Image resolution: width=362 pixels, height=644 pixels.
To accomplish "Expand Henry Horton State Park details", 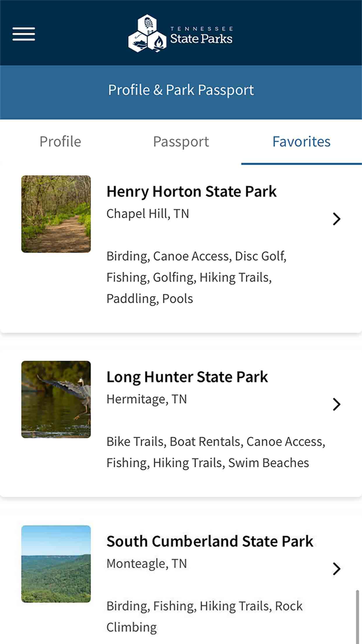I will pos(337,219).
